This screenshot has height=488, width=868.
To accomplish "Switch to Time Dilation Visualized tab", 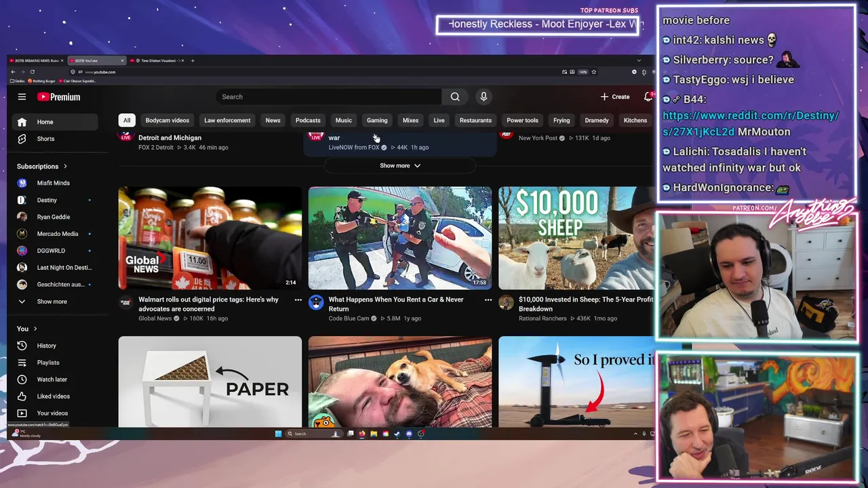I will click(x=157, y=60).
